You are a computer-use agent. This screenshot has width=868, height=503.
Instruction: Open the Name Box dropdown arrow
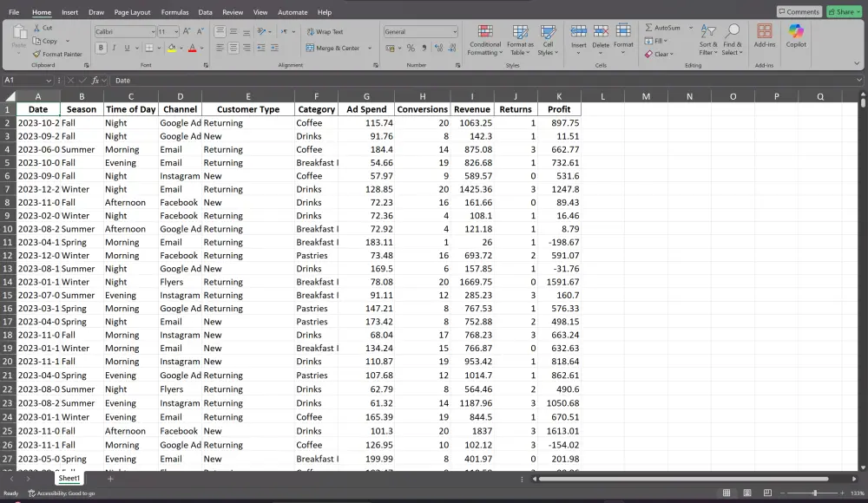[49, 81]
